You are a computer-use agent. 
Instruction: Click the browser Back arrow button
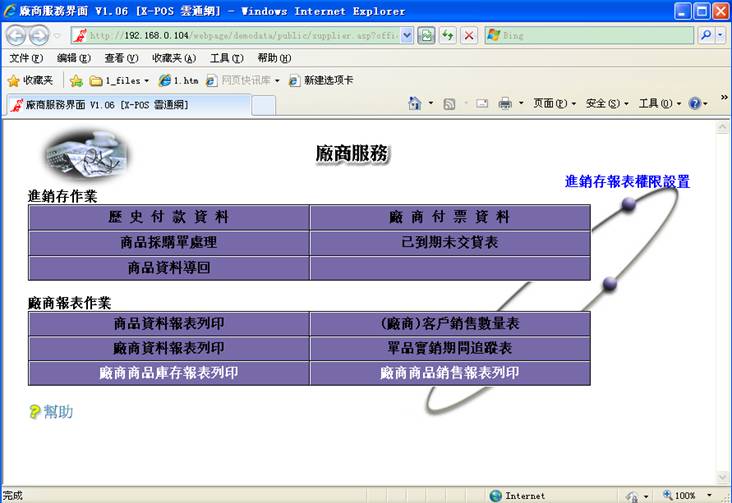pos(16,35)
